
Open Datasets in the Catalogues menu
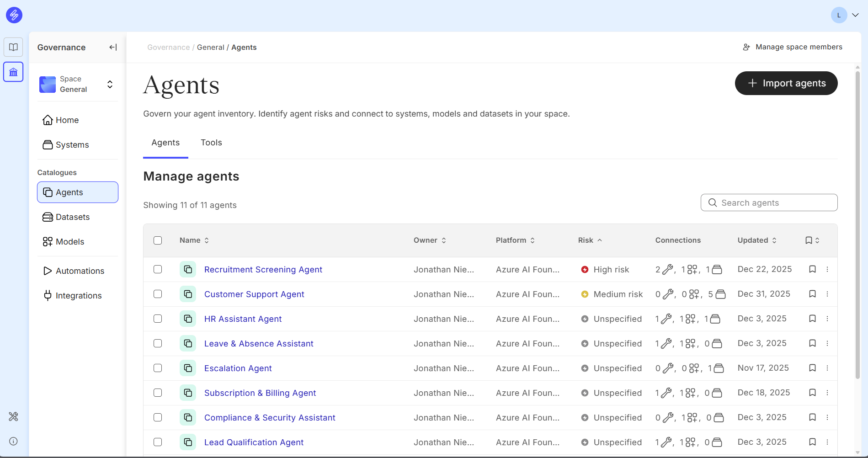click(x=73, y=217)
